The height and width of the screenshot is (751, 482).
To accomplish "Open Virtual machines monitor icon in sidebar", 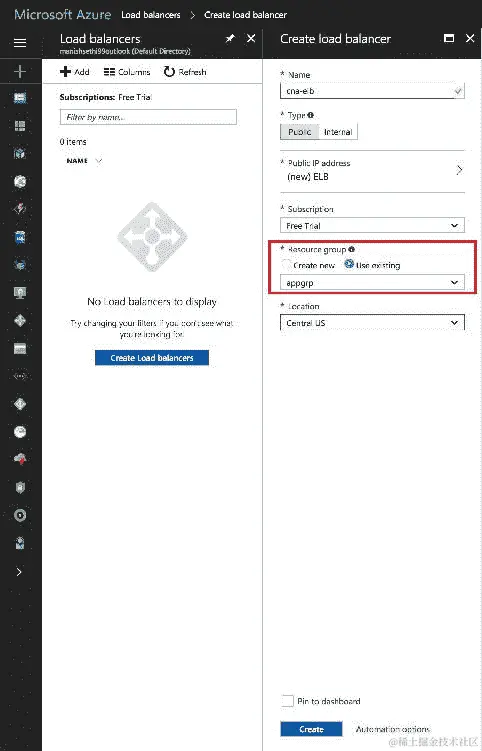I will [x=20, y=293].
